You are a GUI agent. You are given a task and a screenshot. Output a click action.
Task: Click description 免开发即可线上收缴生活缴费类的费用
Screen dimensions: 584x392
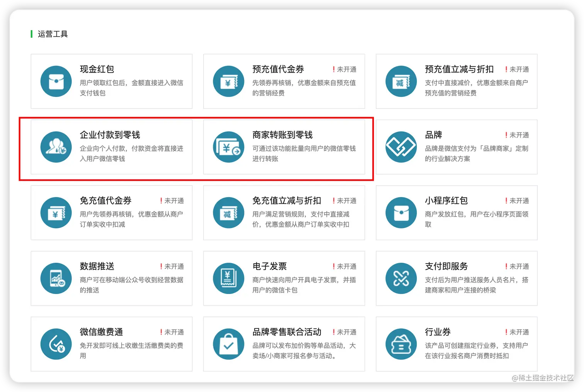click(x=131, y=350)
